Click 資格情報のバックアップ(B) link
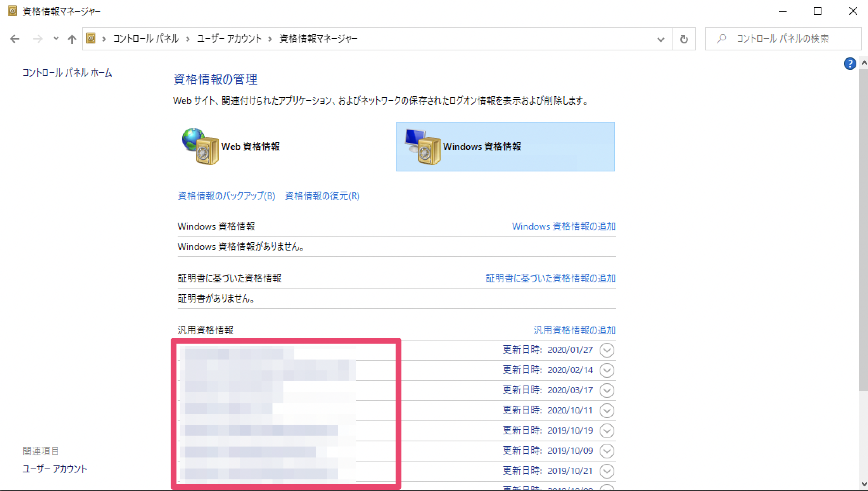Viewport: 868px width, 491px height. (x=227, y=196)
